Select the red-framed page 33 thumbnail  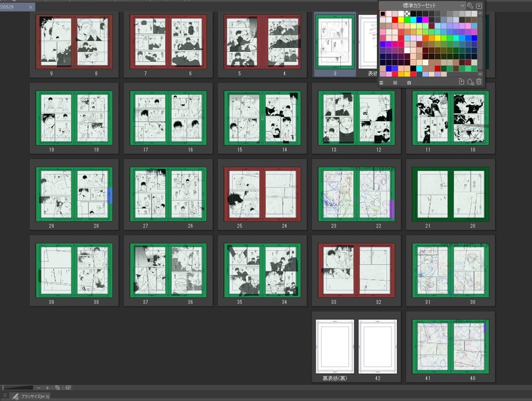click(338, 271)
